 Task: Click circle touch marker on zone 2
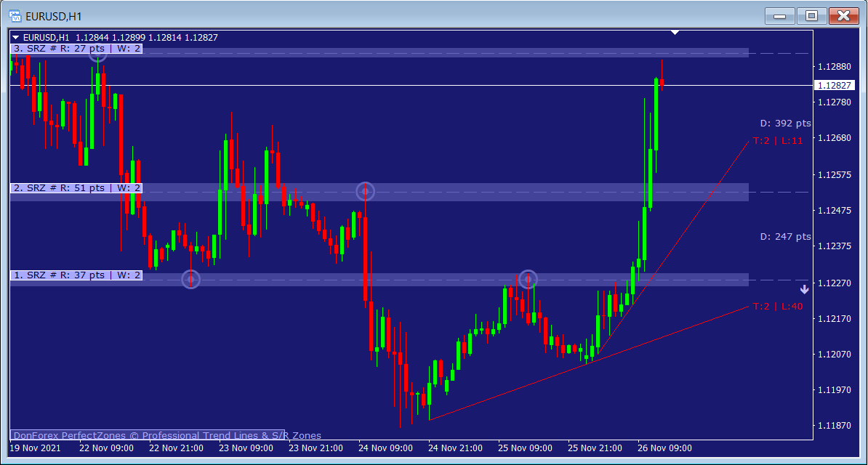click(366, 191)
